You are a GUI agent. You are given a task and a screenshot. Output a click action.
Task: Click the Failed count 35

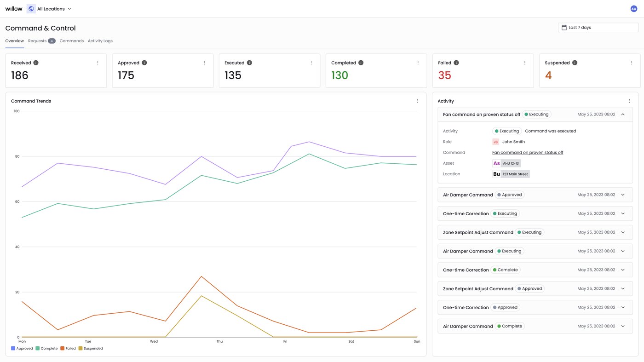coord(444,75)
